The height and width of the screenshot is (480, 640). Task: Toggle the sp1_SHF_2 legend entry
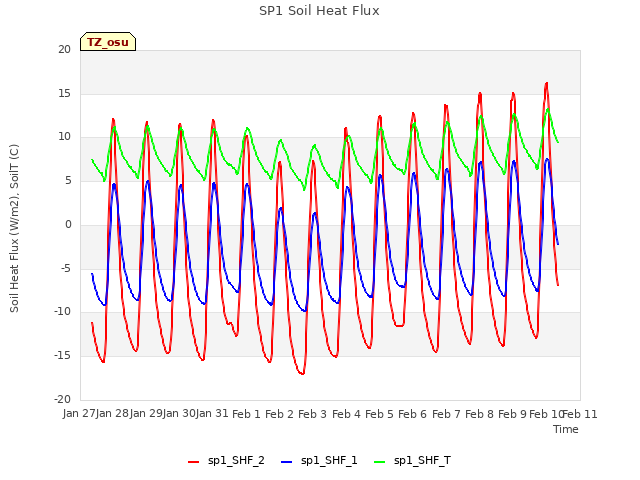(x=226, y=461)
